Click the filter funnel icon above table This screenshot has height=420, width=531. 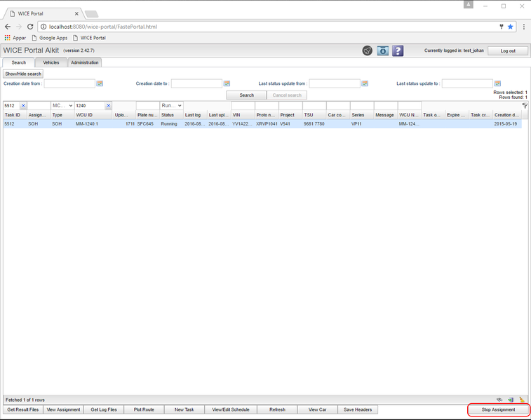[525, 105]
